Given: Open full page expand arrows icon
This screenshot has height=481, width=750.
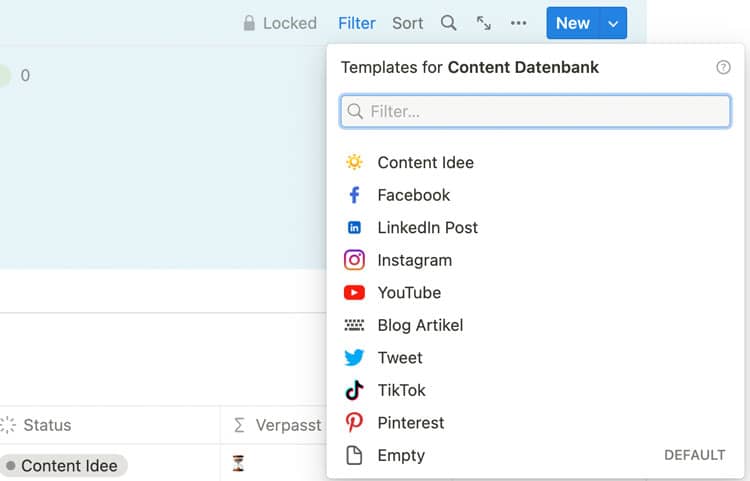Looking at the screenshot, I should tap(484, 23).
